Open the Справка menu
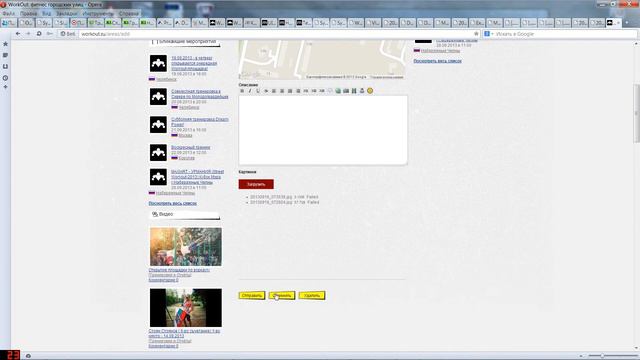Viewport: 640px width, 360px height. coord(129,13)
